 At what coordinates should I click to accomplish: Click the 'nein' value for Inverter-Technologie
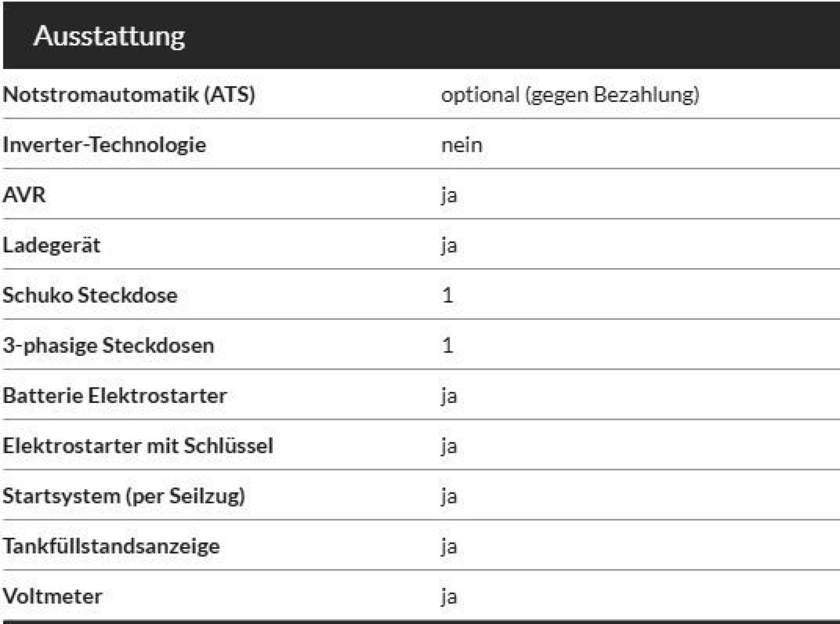[x=462, y=145]
